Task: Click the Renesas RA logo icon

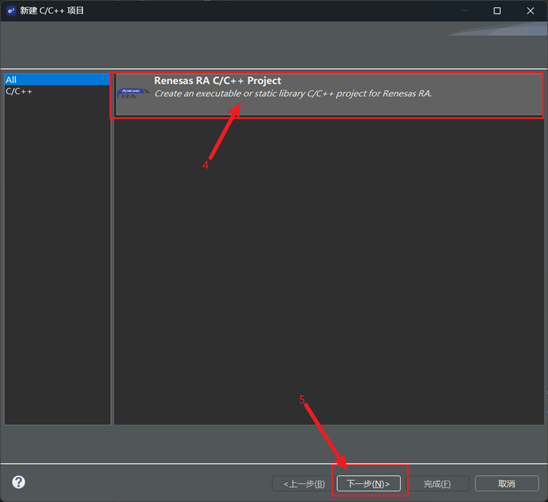Action: [133, 93]
